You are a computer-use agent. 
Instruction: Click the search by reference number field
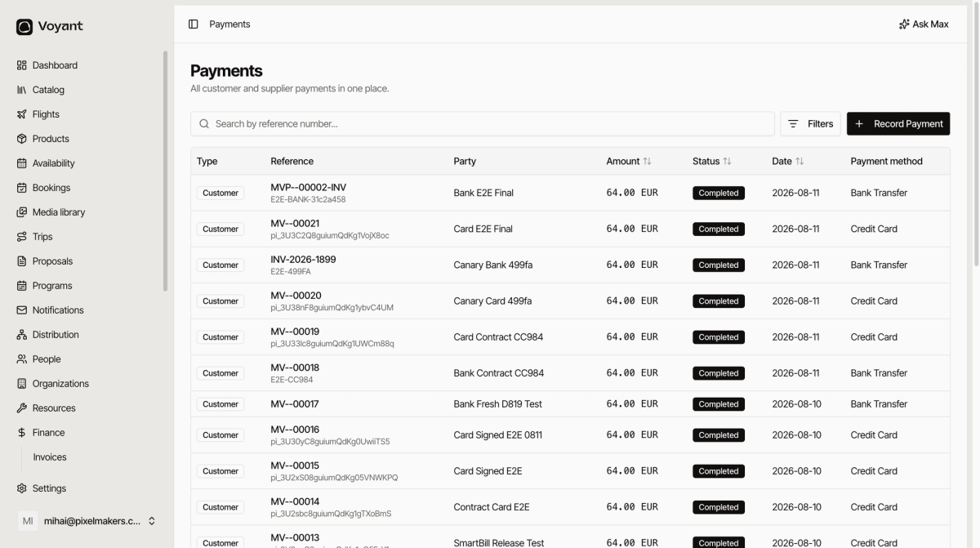[483, 124]
